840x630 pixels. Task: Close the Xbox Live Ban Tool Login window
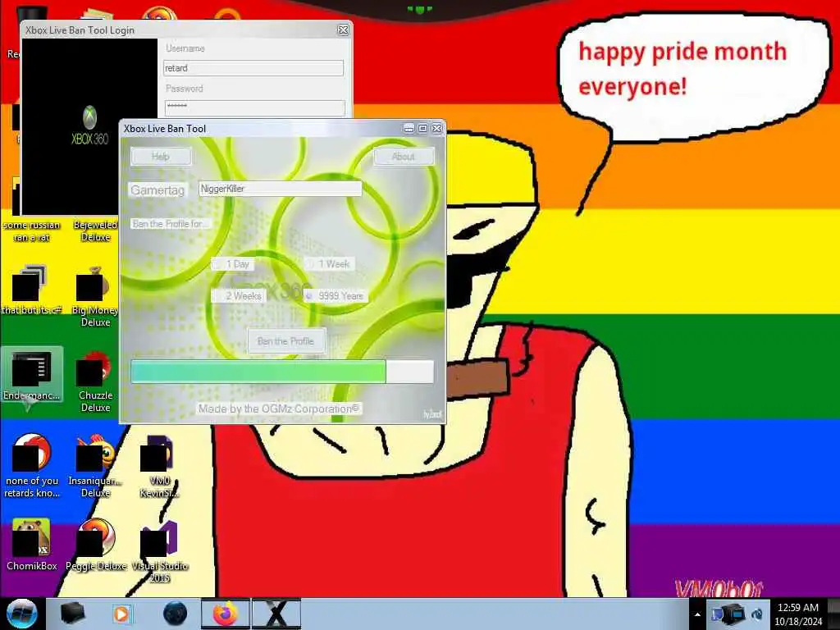click(344, 30)
